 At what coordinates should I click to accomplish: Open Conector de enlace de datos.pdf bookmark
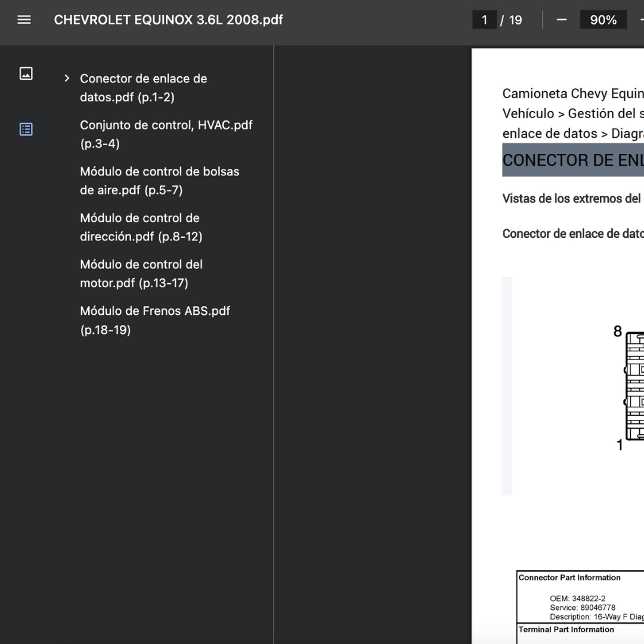point(143,88)
